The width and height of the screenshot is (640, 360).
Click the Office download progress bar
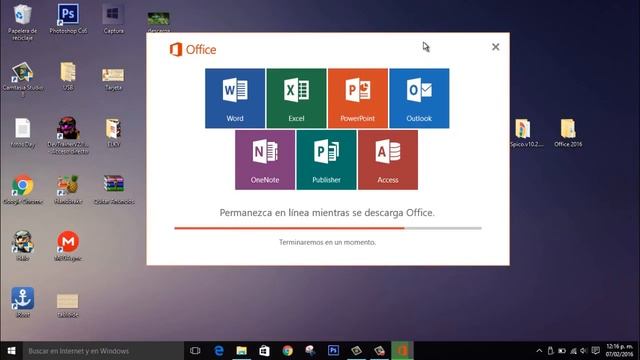tap(328, 228)
